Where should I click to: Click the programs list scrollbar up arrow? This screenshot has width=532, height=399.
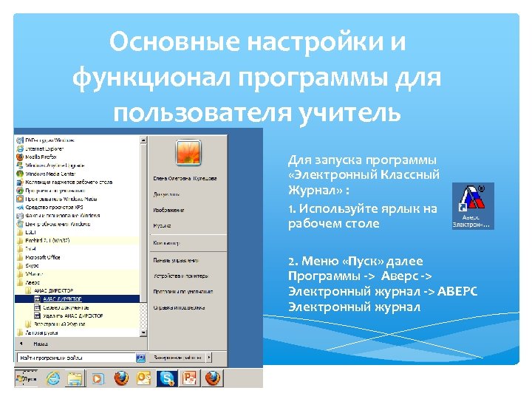pyautogui.click(x=143, y=140)
